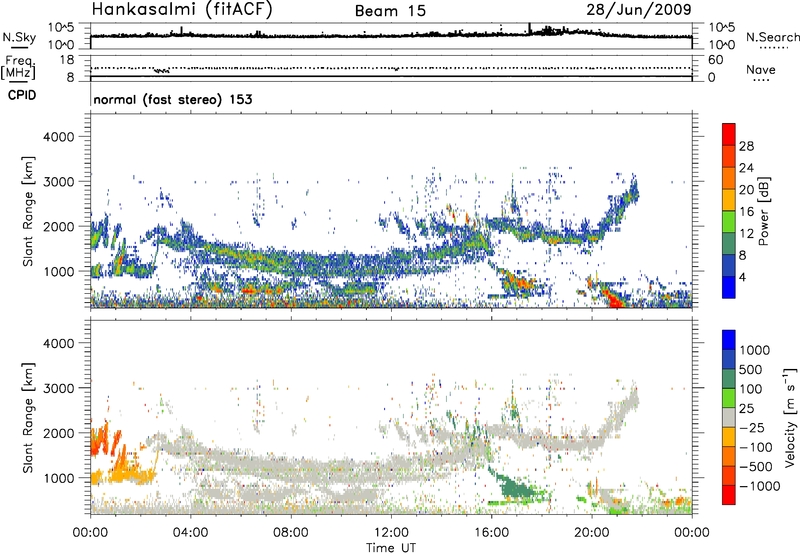This screenshot has width=800, height=554.
Task: Pick the top red swatch of power colorbar
Action: pyautogui.click(x=729, y=134)
